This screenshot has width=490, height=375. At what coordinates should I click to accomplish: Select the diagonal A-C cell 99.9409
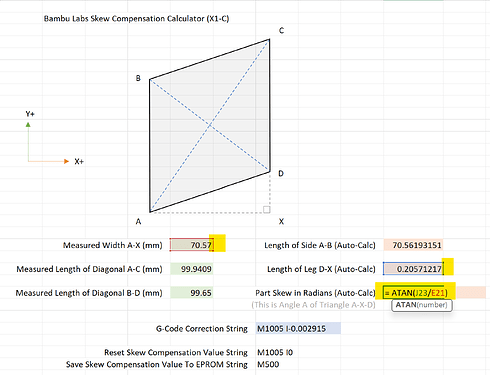point(192,269)
